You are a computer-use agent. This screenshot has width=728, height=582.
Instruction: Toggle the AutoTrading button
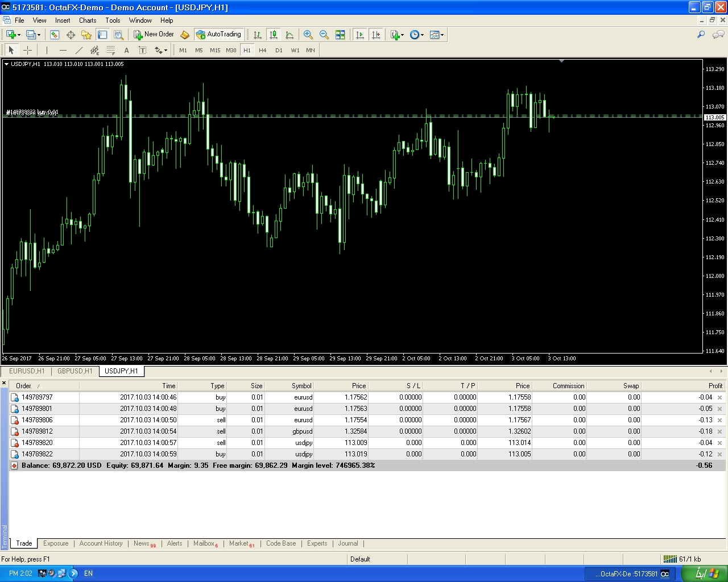[x=219, y=35]
